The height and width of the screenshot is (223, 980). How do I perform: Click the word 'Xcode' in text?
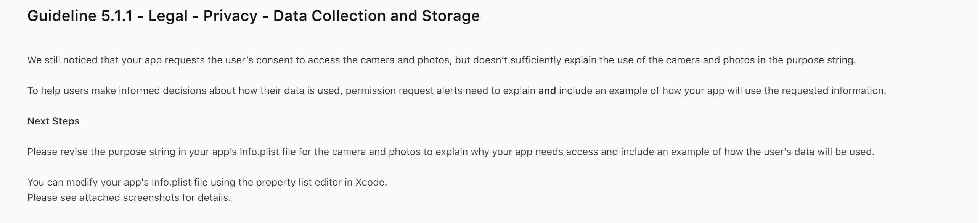pyautogui.click(x=370, y=182)
